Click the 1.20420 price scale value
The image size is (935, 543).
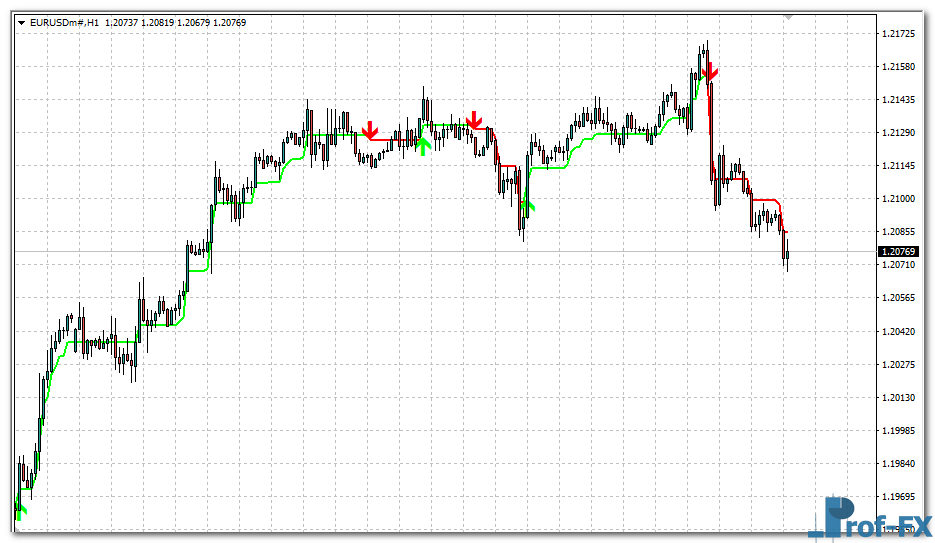tap(900, 331)
